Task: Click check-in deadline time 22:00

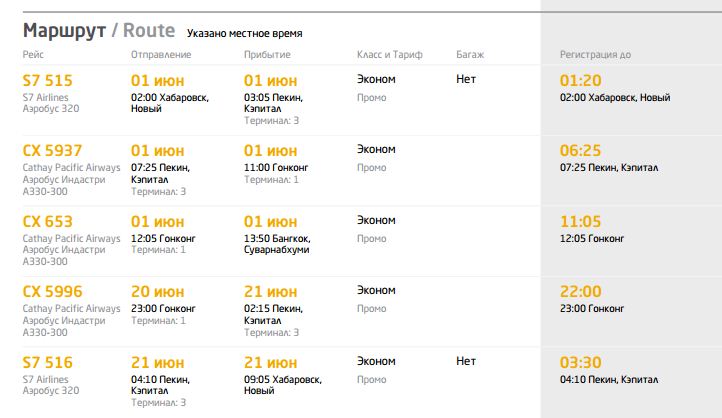Action: [x=581, y=292]
